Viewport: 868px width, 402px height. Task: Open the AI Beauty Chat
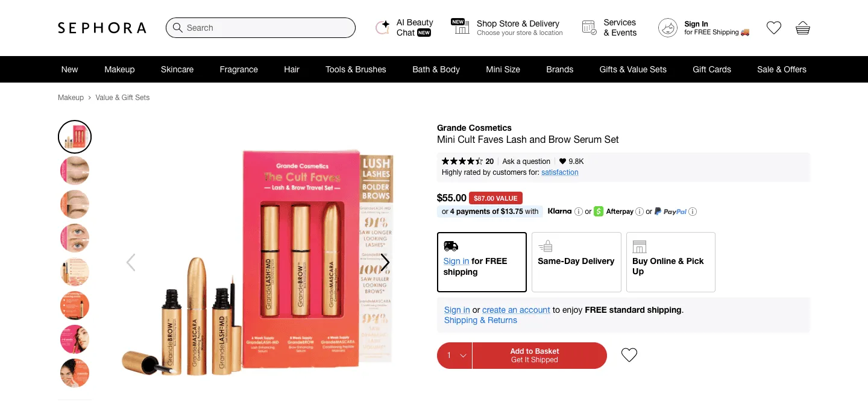[x=404, y=27]
